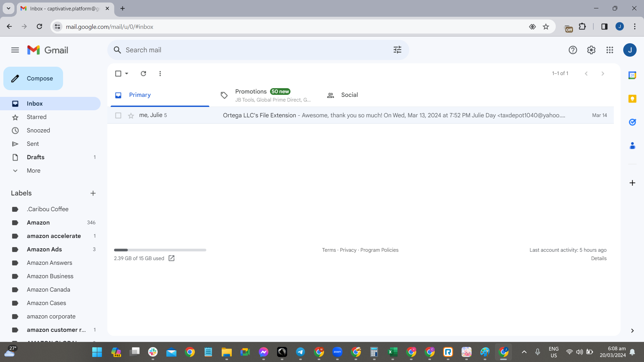Select the Ortega LLC's File Extension email checkbox
644x362 pixels.
pyautogui.click(x=118, y=115)
